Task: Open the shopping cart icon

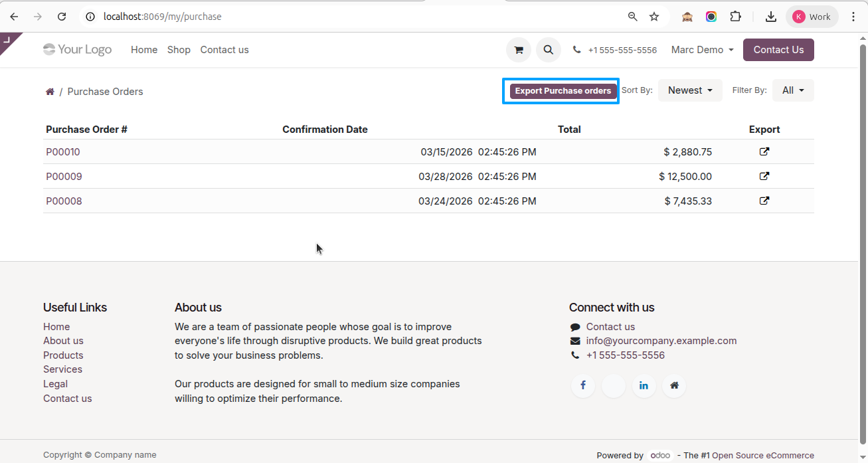Action: click(x=519, y=50)
